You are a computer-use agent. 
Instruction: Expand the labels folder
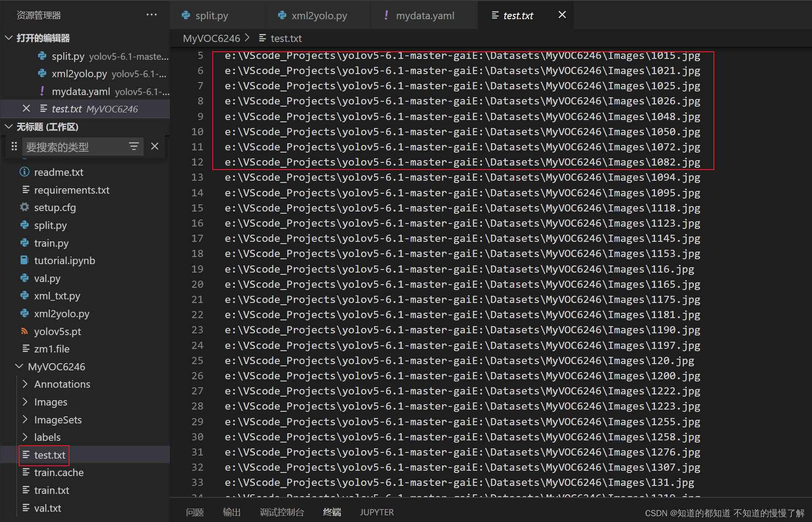coord(25,437)
